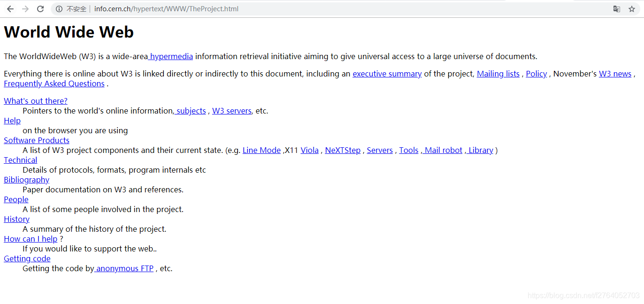Click the Help link
Viewport: 644px width, 304px height.
(x=12, y=121)
